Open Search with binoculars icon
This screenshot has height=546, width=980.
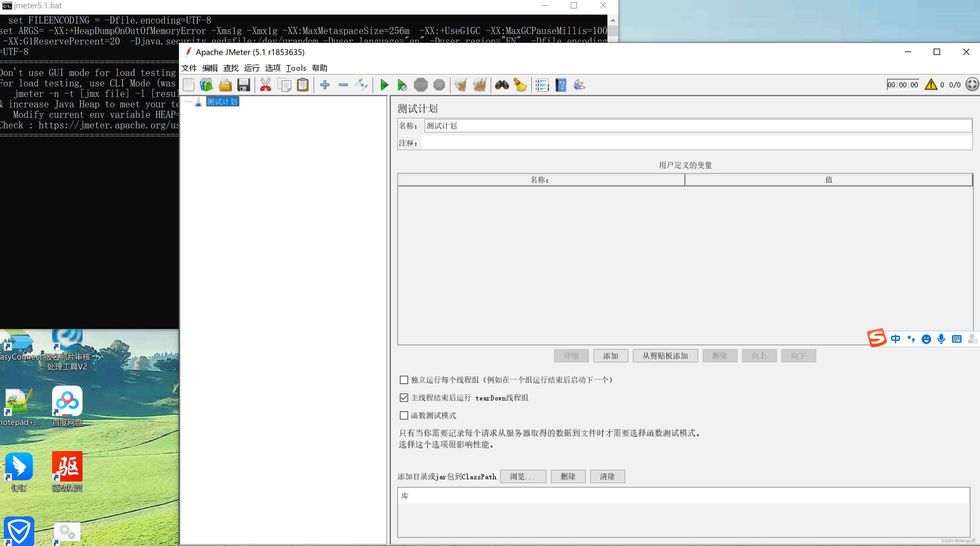(x=502, y=85)
